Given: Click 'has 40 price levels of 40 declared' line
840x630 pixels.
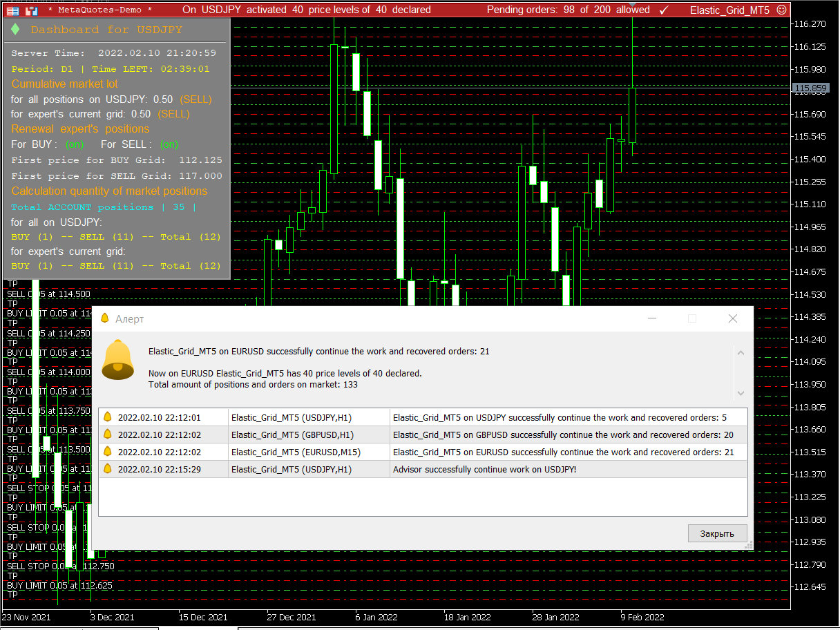Looking at the screenshot, I should 285,373.
